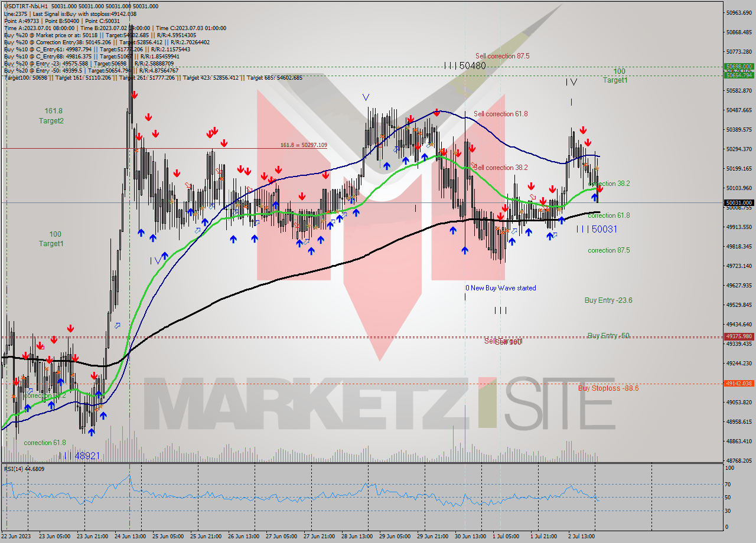
Task: Select the '161.8 = 50297.109' level label
Action: point(304,145)
